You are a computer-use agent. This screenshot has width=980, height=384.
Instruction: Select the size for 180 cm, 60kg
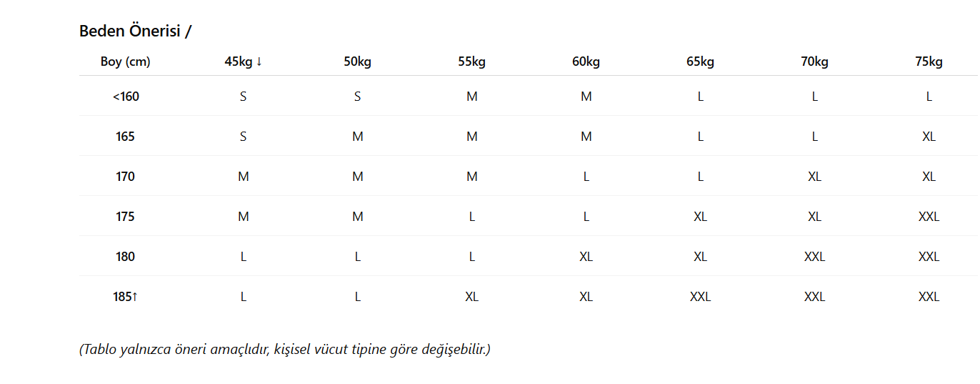pos(586,257)
